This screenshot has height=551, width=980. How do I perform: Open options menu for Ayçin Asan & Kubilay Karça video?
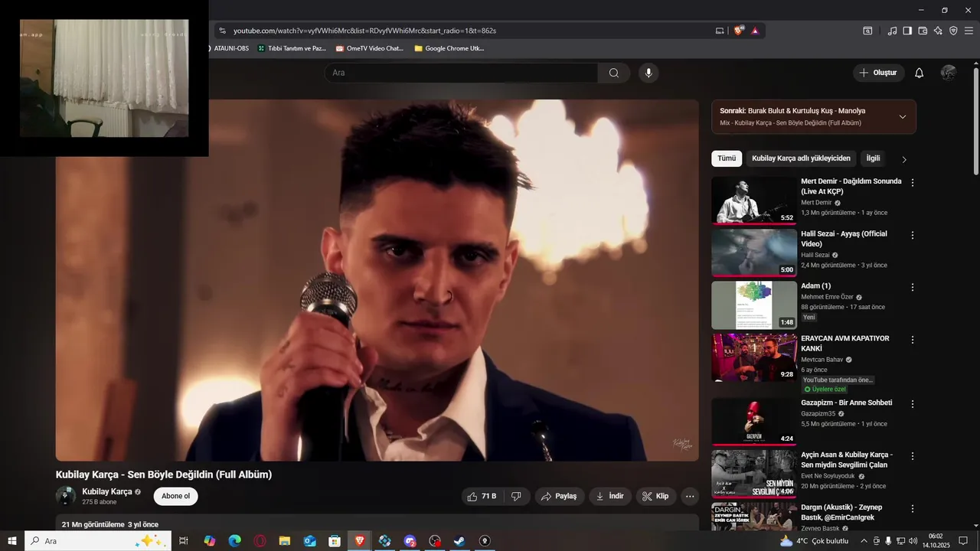click(912, 456)
